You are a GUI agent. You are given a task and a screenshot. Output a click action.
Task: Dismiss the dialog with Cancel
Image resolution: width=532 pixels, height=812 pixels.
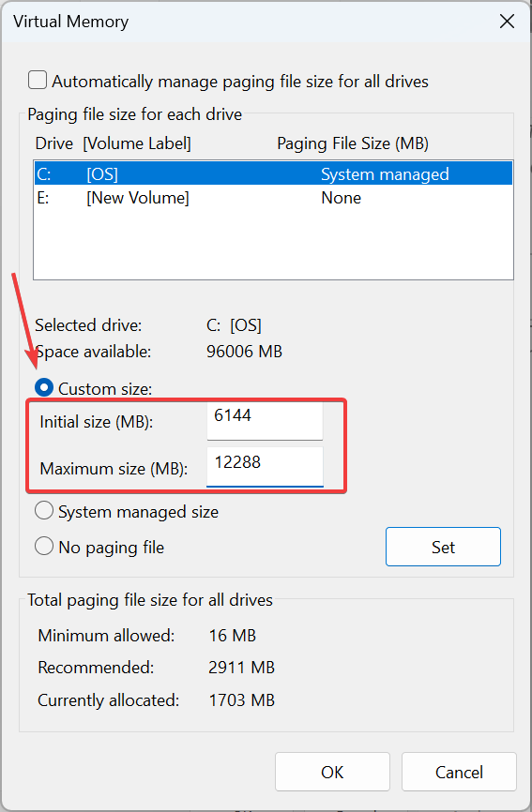[459, 772]
